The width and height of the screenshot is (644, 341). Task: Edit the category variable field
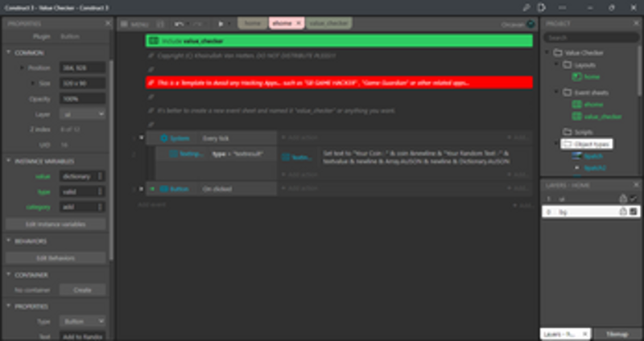click(77, 207)
